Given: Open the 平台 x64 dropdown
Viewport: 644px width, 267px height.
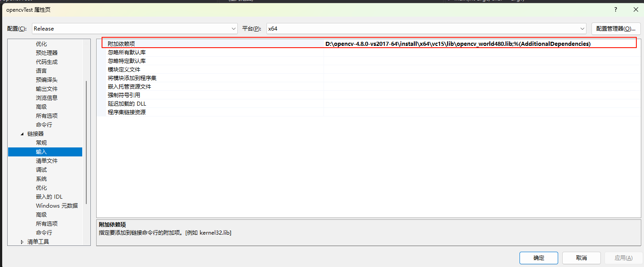Looking at the screenshot, I should [x=582, y=28].
